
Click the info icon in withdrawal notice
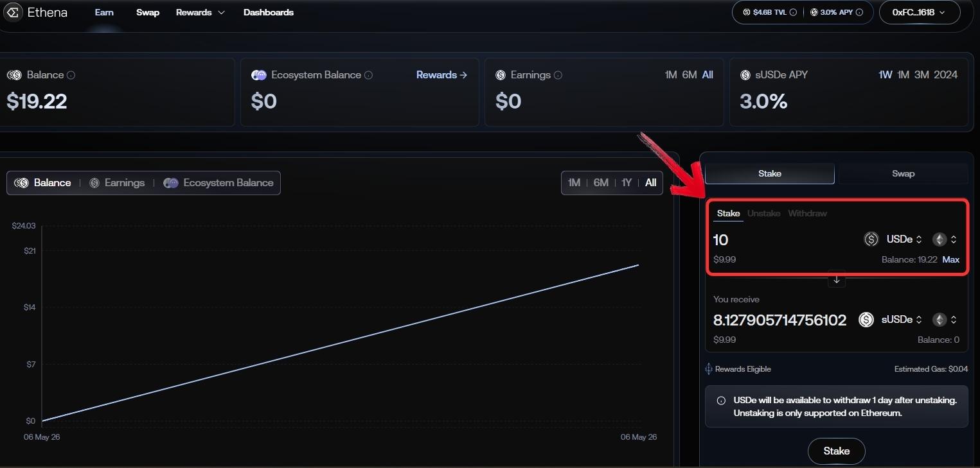pyautogui.click(x=722, y=401)
